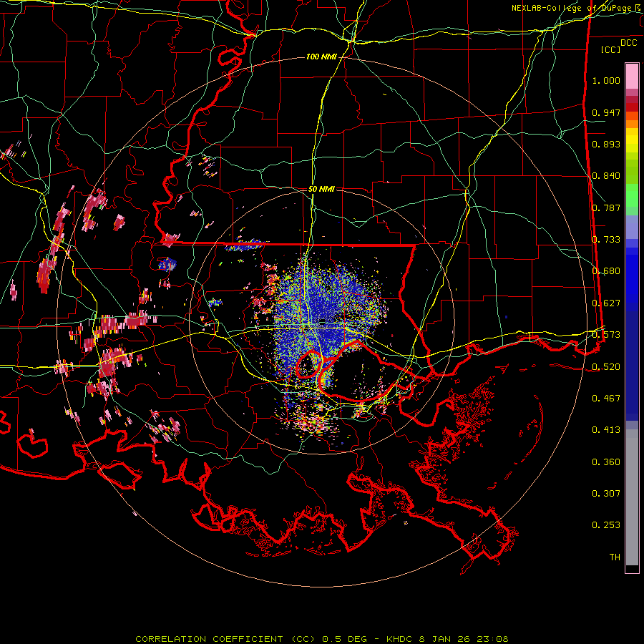Click the 0.307 colorbar value
Viewport: 644px width, 644px height.
click(x=606, y=494)
